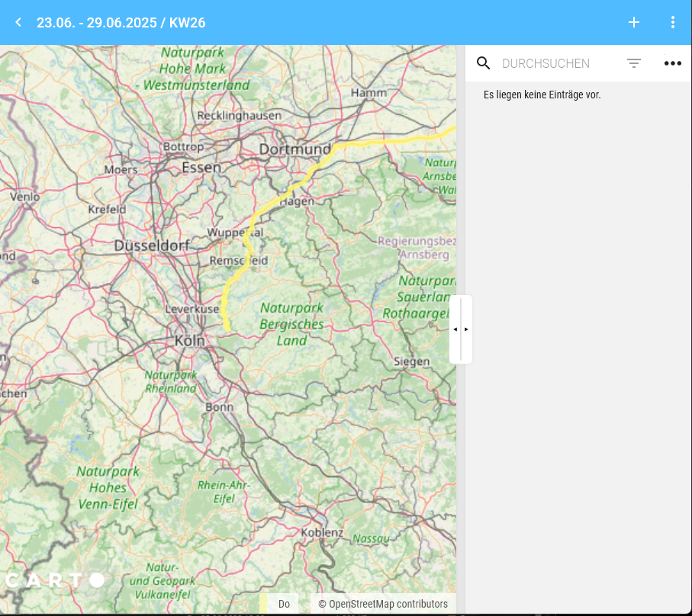Click the Bottrop map label
The width and height of the screenshot is (692, 616).
click(x=183, y=146)
